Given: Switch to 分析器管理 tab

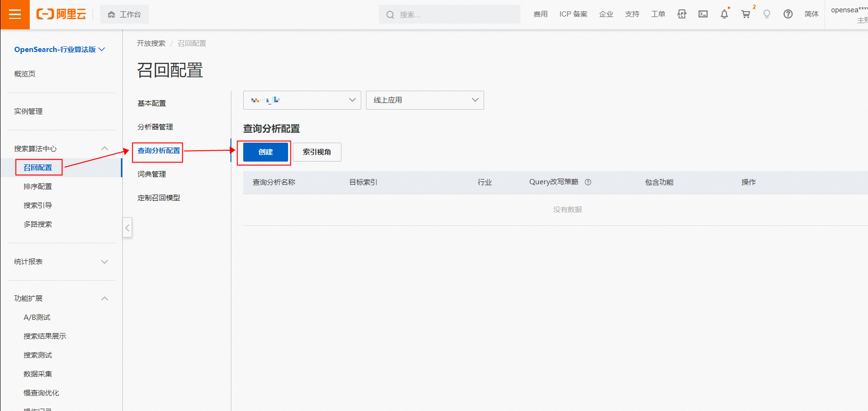Looking at the screenshot, I should point(155,127).
